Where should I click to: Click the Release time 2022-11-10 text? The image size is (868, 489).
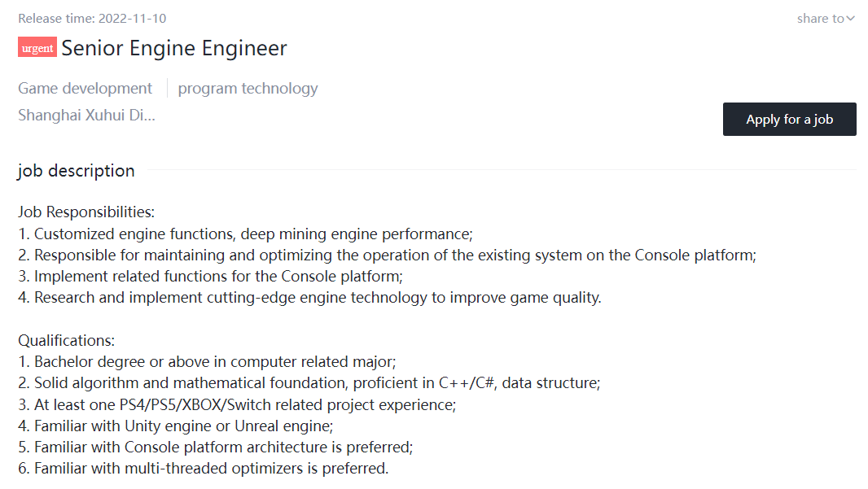tap(92, 19)
